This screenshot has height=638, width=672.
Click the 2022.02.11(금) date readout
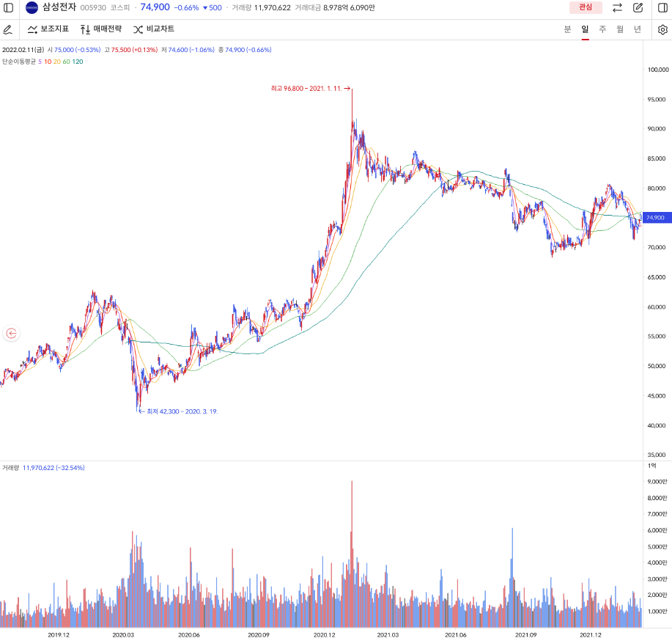coord(23,50)
